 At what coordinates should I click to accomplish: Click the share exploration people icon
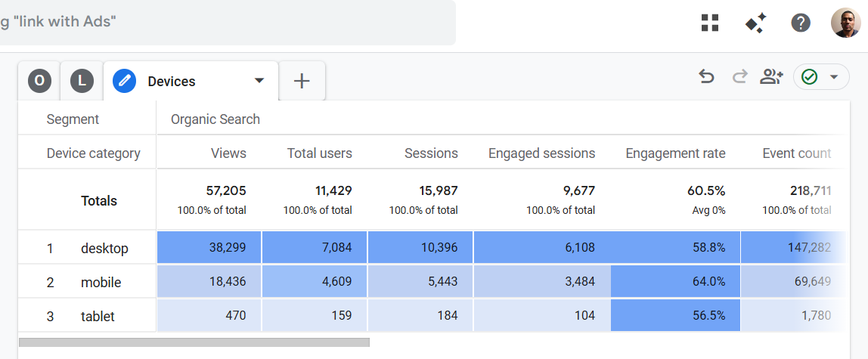pos(771,76)
